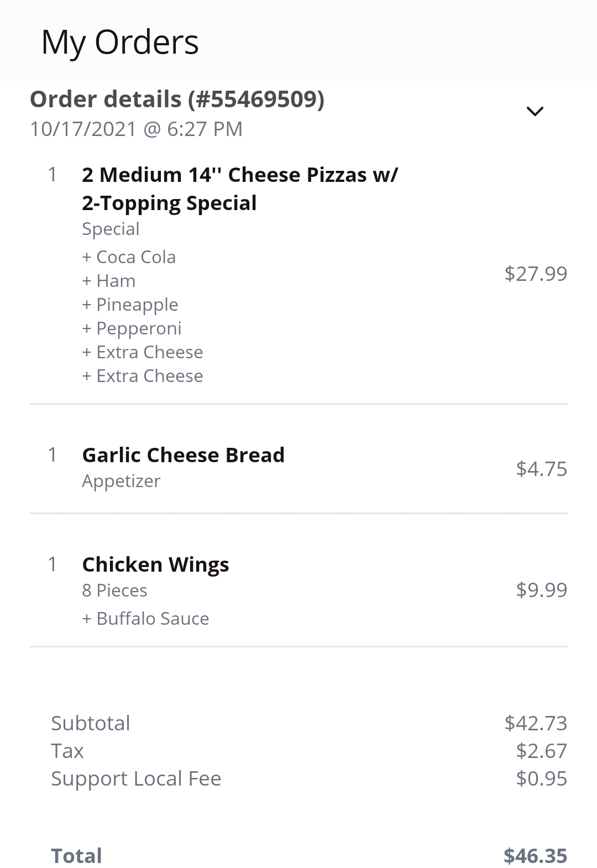Collapse the order details chevron
Screen dimensions: 597x868
pos(535,111)
